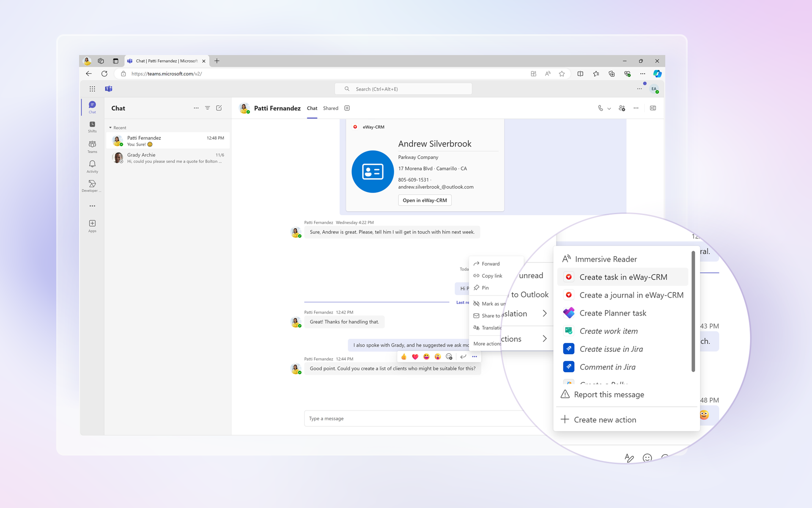The image size is (812, 508).
Task: Add a tab to Patti's chat
Action: click(x=347, y=108)
